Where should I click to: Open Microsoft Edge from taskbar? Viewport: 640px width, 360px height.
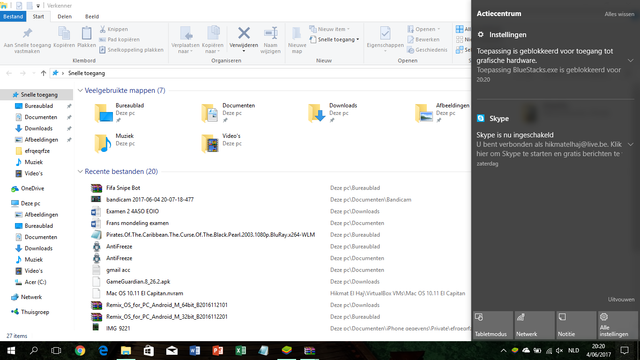tap(103, 351)
